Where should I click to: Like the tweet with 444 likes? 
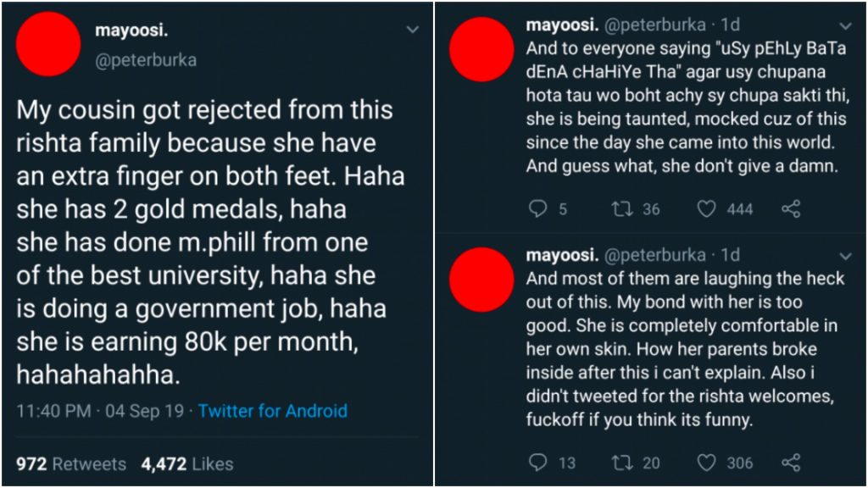tap(706, 209)
